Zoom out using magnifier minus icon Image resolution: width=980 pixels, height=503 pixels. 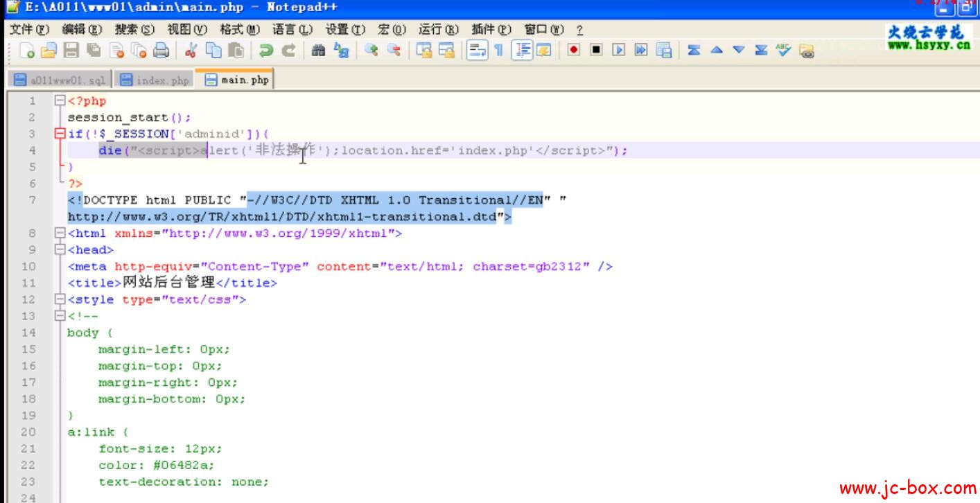(394, 51)
